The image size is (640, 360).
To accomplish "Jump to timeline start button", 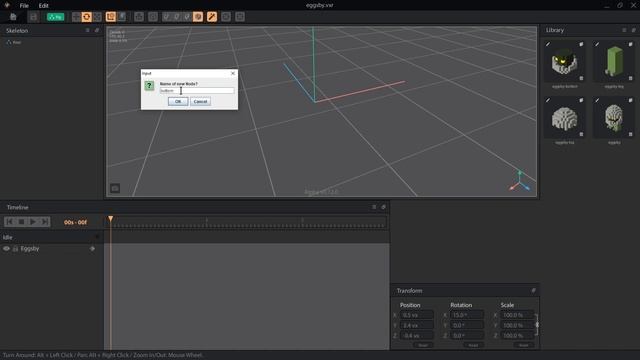I will click(x=10, y=222).
